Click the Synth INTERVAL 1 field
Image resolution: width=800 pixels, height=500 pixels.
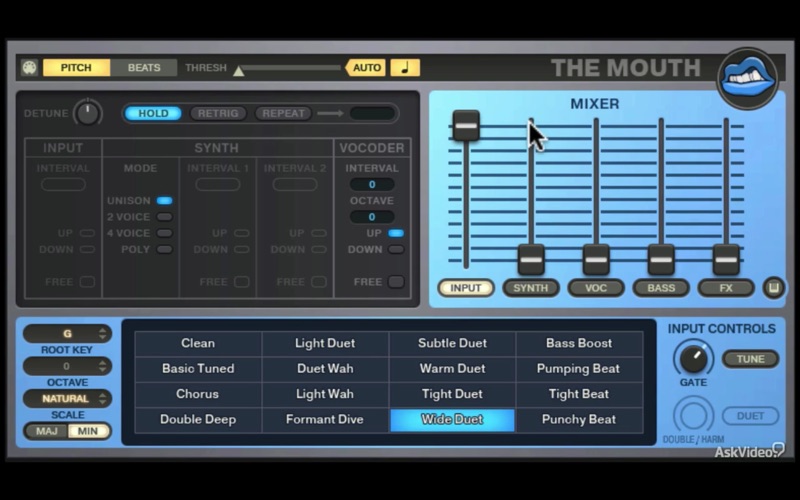point(218,184)
